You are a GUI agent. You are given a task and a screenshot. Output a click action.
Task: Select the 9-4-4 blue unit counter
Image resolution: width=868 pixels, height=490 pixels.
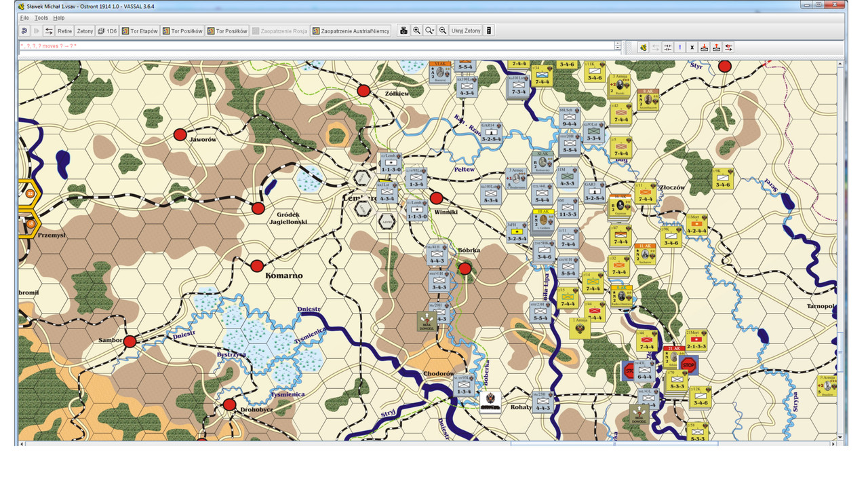[x=570, y=118]
